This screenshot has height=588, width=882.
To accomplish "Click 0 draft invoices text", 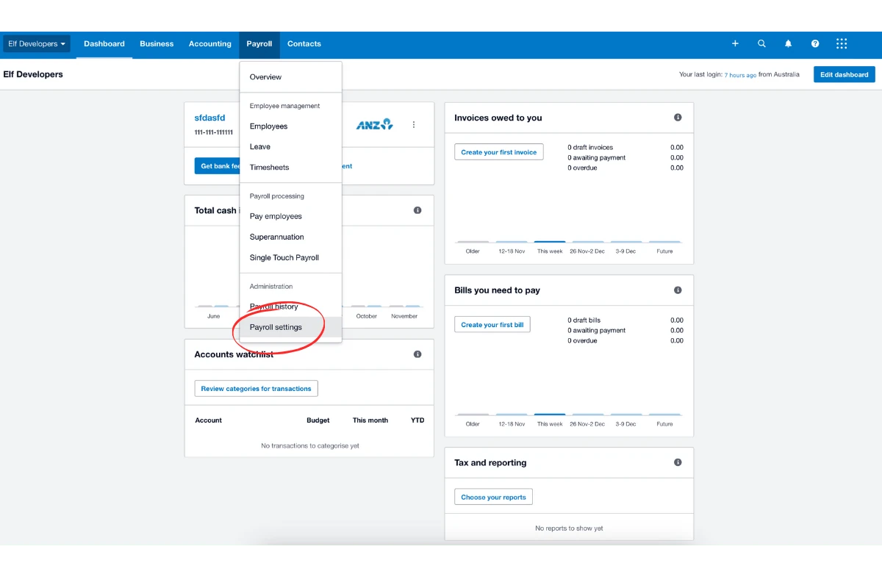I will [x=590, y=148].
